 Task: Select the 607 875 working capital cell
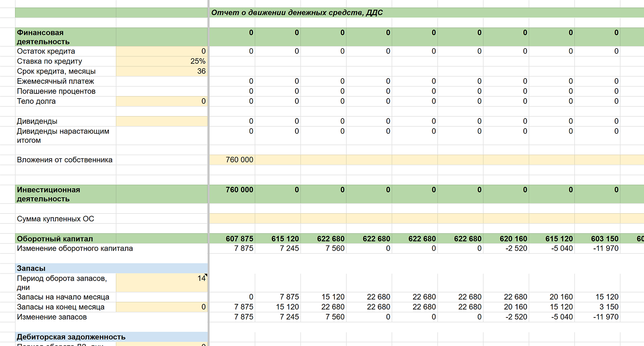click(x=232, y=238)
